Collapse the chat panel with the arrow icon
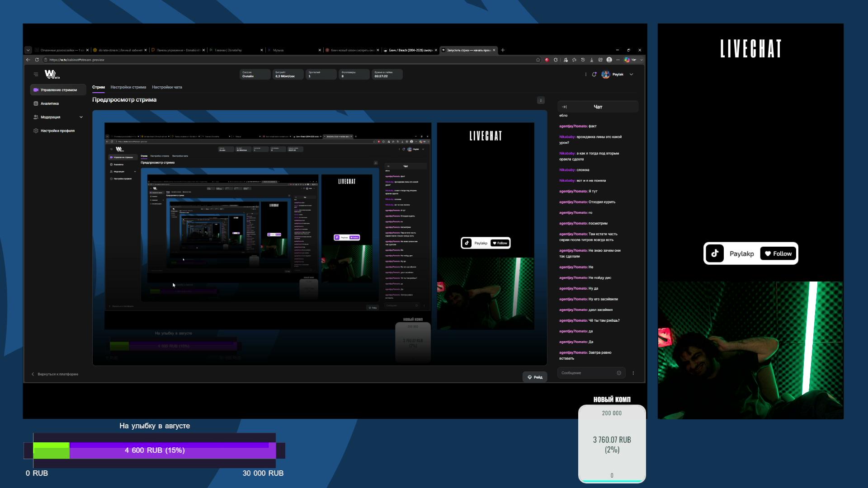The image size is (868, 488). (564, 107)
